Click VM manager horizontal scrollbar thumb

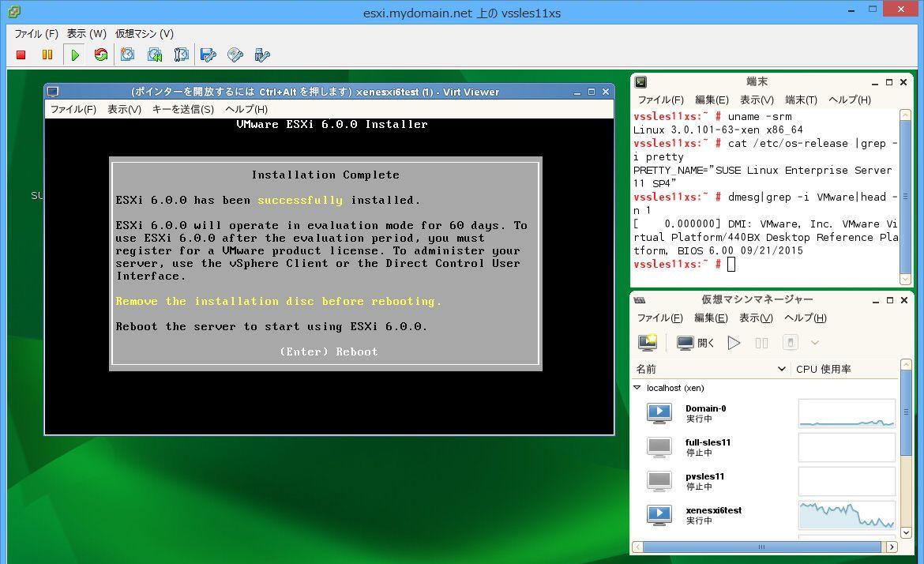coord(762,547)
